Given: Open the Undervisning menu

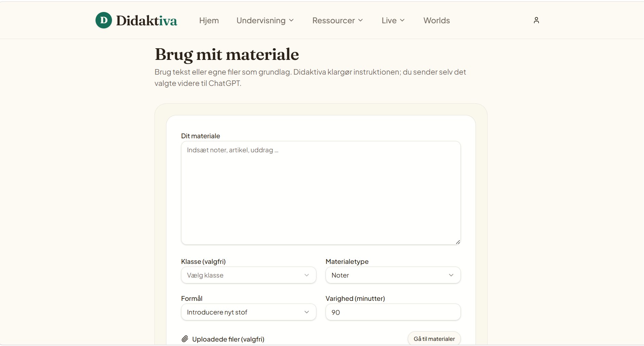Looking at the screenshot, I should coord(265,21).
